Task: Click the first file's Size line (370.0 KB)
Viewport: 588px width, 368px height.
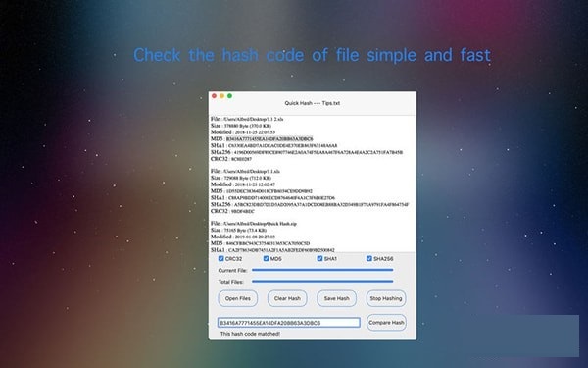Action: point(241,126)
